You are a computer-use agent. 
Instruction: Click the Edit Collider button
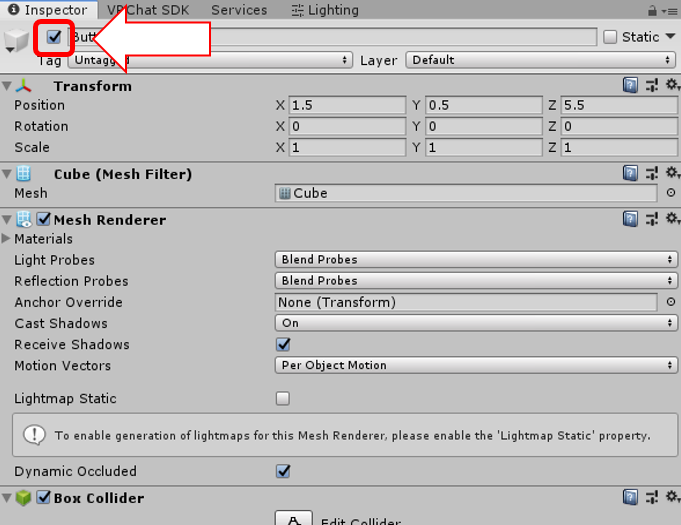[x=294, y=518]
